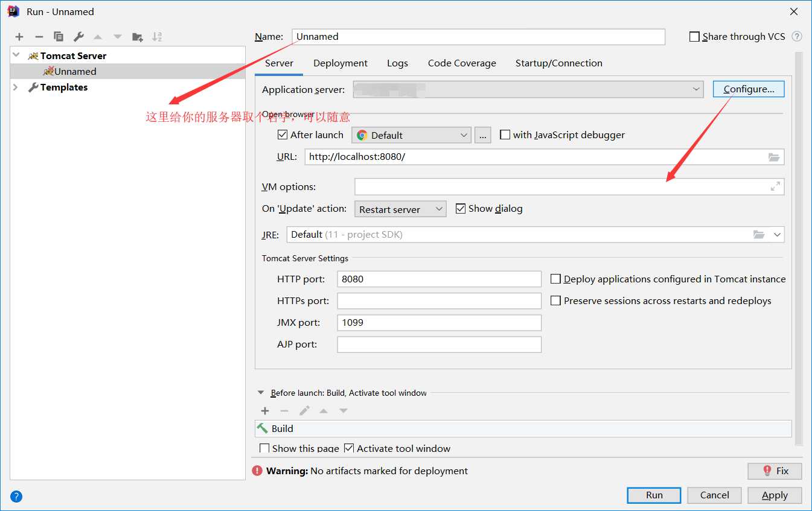
Task: Add before-launch task plus icon
Action: coord(265,411)
